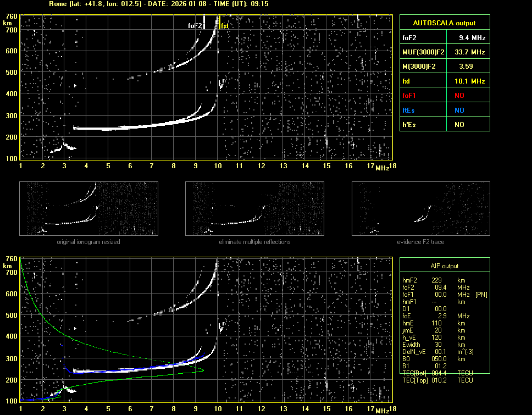532x415 pixels.
Task: Click the 'original ionogram resized' thumbnail
Action: (x=88, y=208)
